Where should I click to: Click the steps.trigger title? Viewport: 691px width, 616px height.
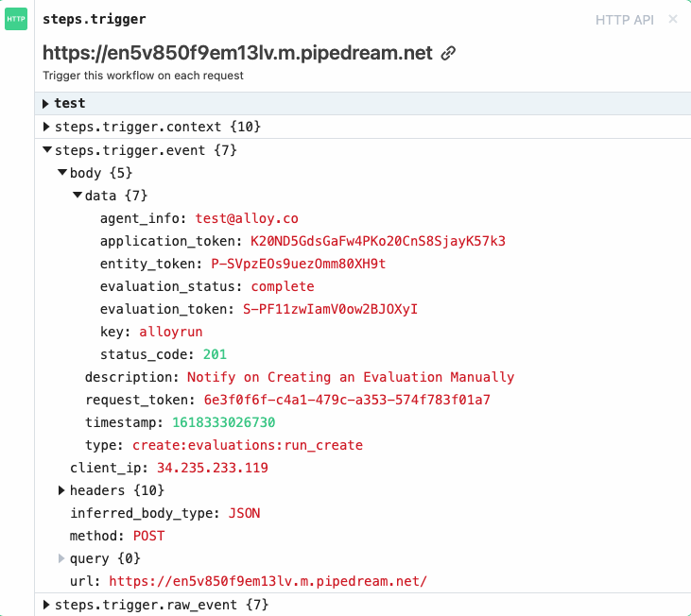[x=95, y=20]
